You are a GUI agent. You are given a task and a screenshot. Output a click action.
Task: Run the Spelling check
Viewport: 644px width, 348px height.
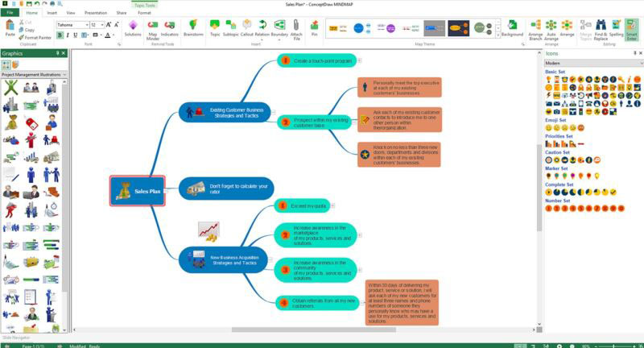(x=616, y=28)
